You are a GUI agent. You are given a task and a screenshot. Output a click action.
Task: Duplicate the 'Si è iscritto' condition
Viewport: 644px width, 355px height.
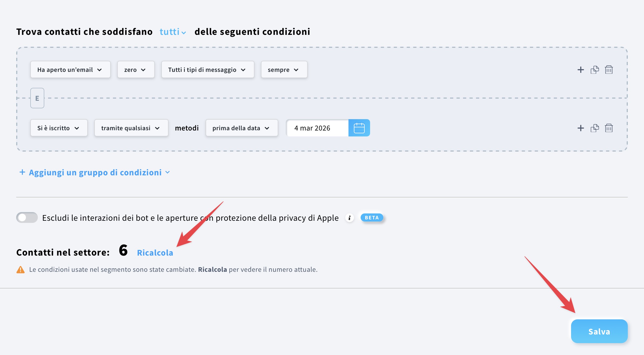click(x=594, y=128)
